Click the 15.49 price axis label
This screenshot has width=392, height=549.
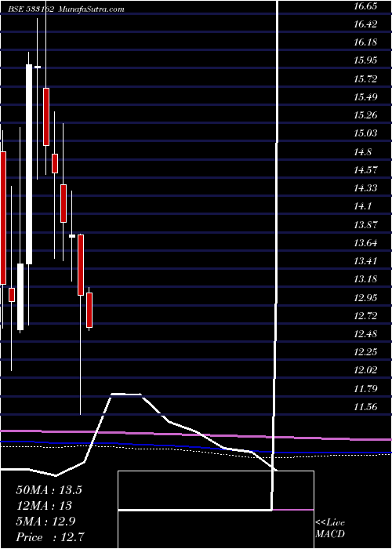[x=365, y=97]
